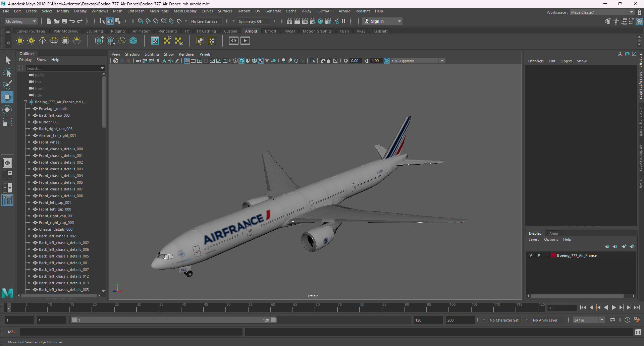This screenshot has height=346, width=644.
Task: Switch to Anim layer tab
Action: click(x=553, y=233)
